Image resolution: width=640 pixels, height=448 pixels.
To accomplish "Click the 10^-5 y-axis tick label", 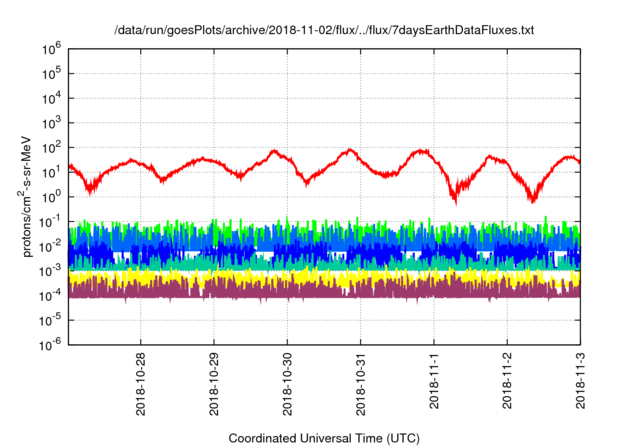I will click(51, 320).
